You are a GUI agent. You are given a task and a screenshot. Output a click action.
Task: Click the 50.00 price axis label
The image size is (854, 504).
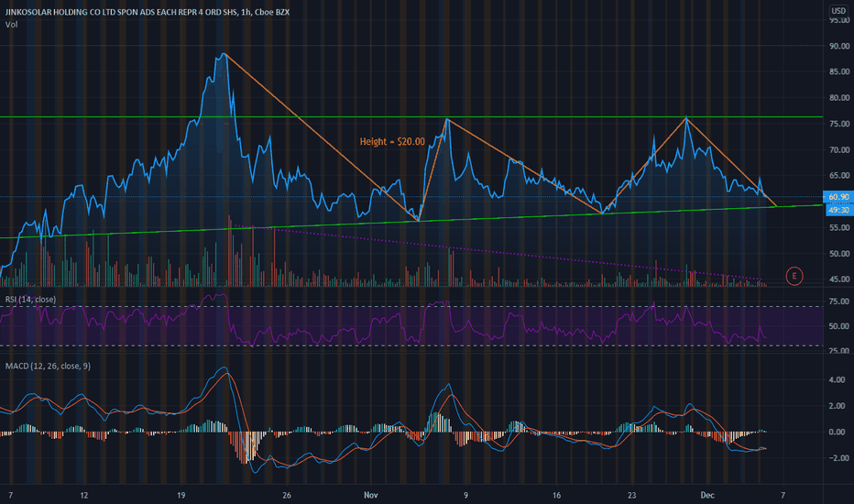838,254
